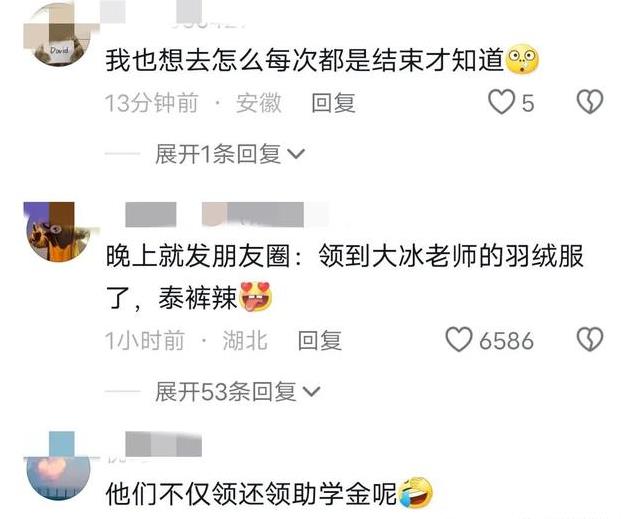Reply to the Anhui comment via 回复
The height and width of the screenshot is (519, 636).
tap(333, 103)
